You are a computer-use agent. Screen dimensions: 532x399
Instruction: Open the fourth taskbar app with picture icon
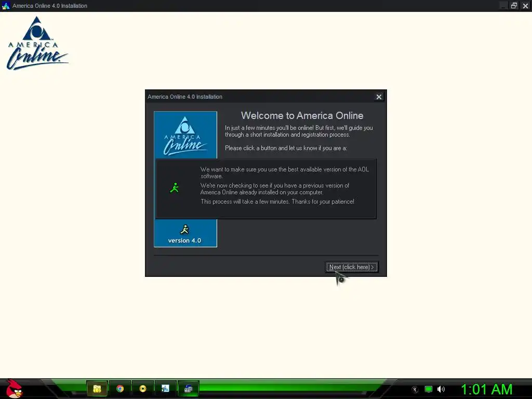click(165, 389)
